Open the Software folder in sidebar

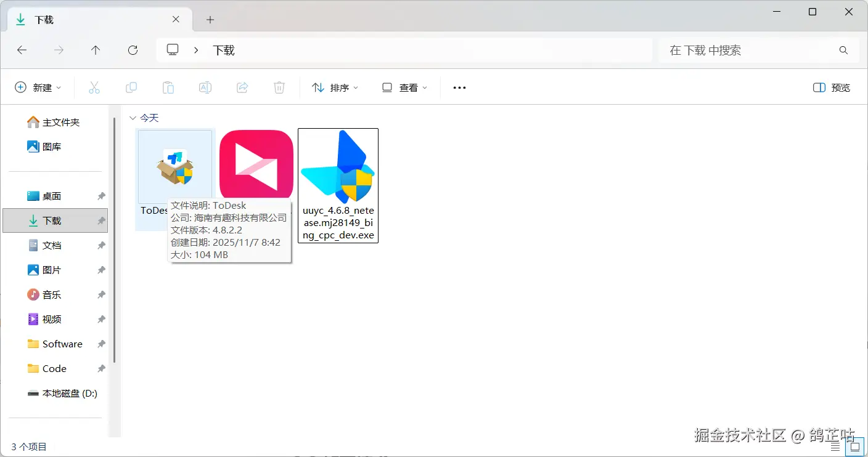tap(55, 344)
